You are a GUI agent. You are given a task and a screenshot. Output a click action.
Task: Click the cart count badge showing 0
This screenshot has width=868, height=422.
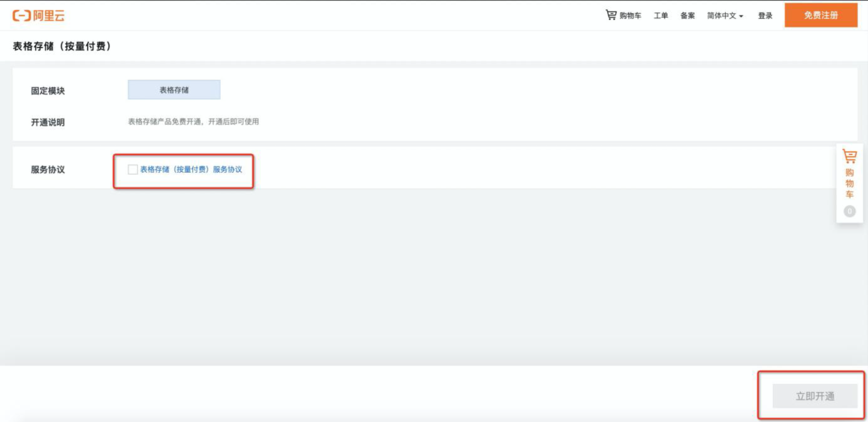849,211
